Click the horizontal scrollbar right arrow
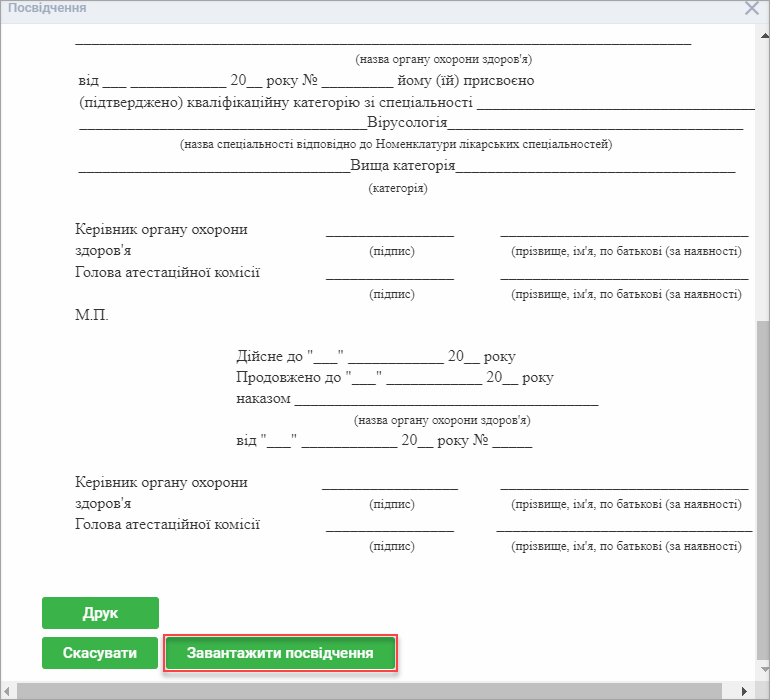The width and height of the screenshot is (770, 700). click(744, 691)
